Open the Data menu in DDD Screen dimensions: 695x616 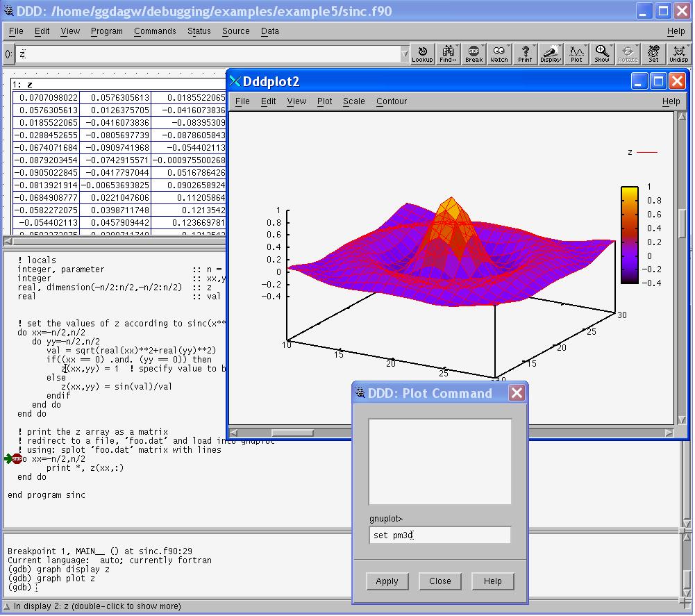pyautogui.click(x=270, y=31)
